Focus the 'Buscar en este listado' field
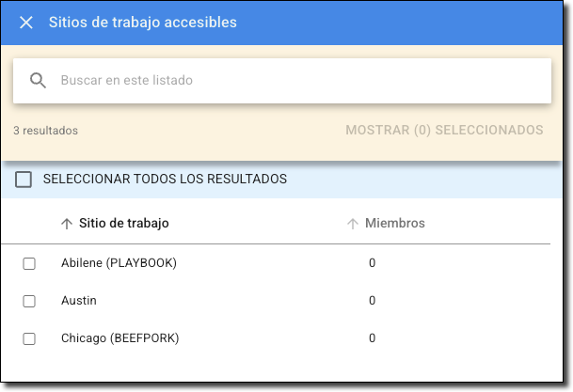Viewport: 573px width, 392px height. [x=282, y=81]
